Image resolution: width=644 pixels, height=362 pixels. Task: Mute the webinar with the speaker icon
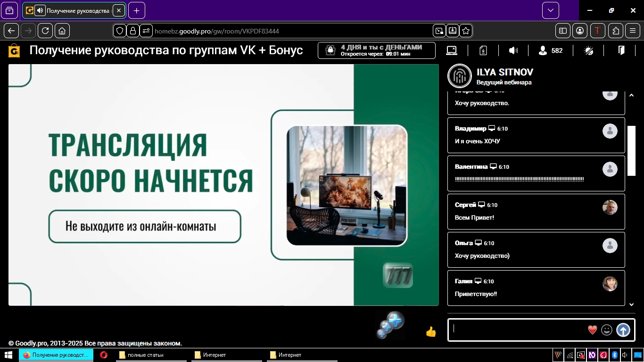513,50
